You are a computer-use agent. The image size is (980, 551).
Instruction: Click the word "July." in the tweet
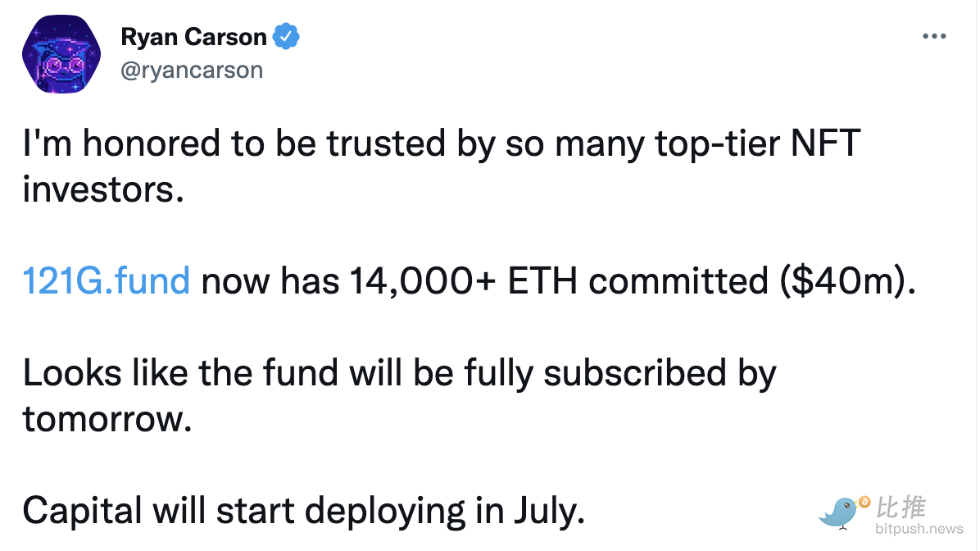point(549,511)
